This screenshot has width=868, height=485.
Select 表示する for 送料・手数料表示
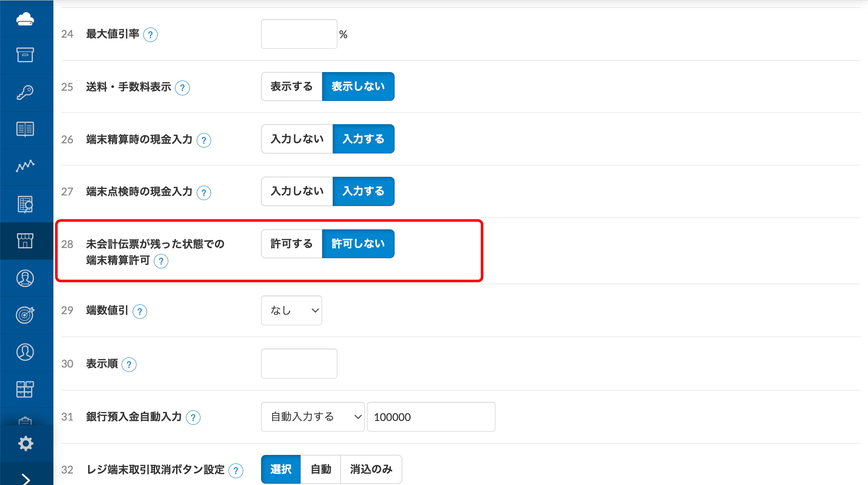tap(292, 86)
